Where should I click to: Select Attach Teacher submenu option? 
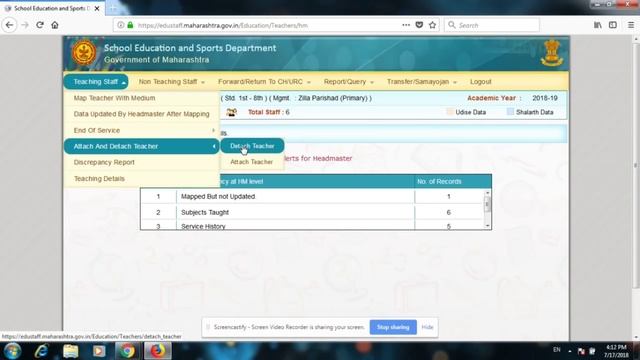point(251,162)
